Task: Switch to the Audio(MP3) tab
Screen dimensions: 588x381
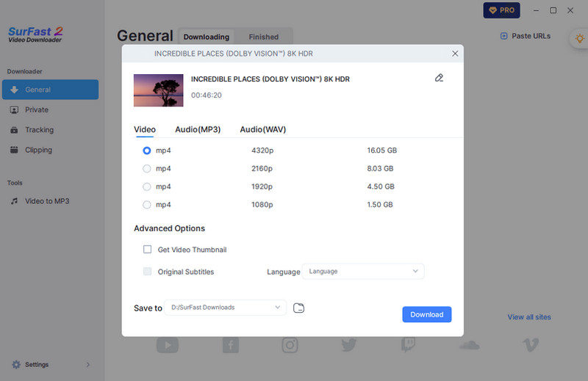Action: (x=198, y=130)
